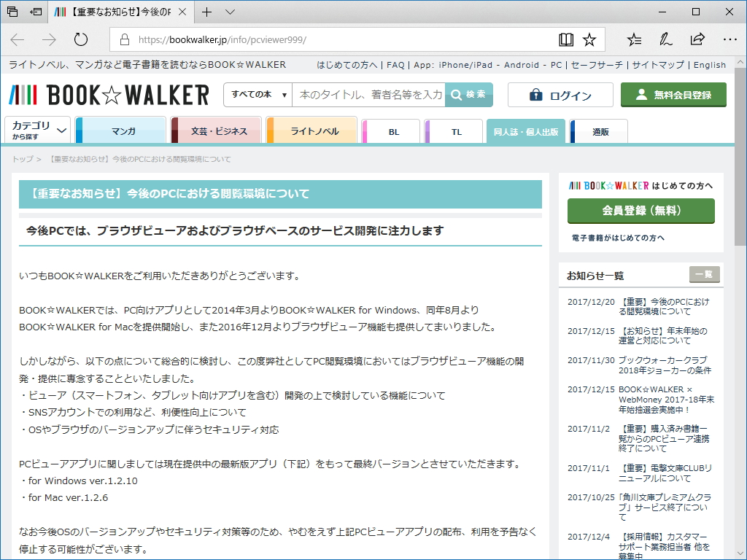Open 2017/12/20 今後のPCにおける閲覧環境 notice

(664, 306)
